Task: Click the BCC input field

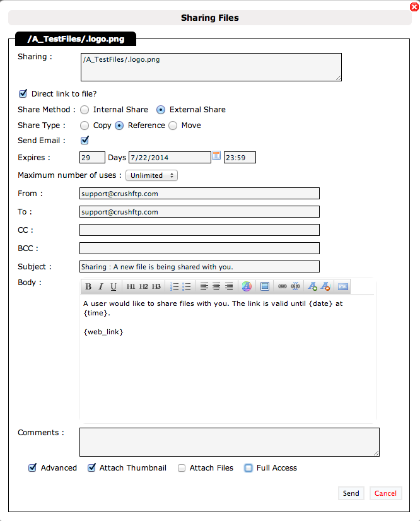Action: pyautogui.click(x=199, y=249)
